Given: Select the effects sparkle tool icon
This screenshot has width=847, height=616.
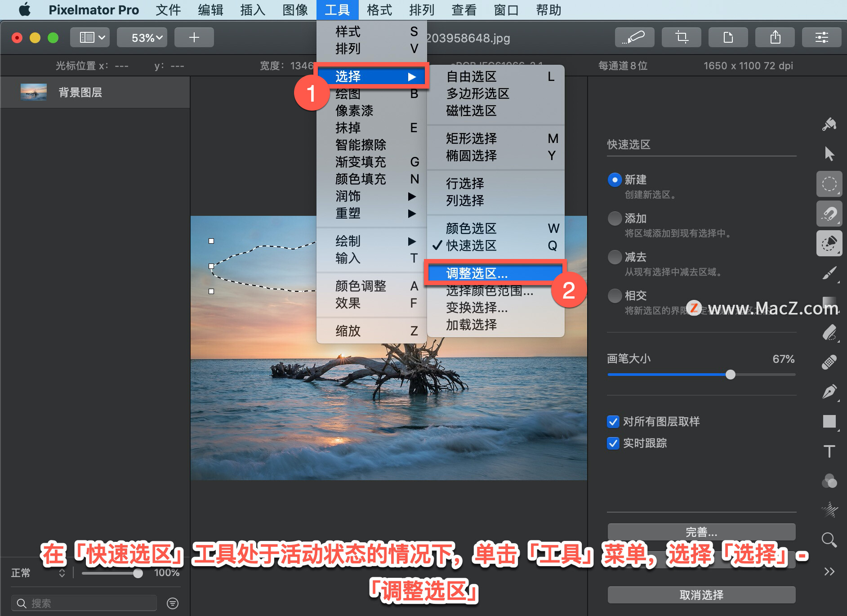Looking at the screenshot, I should 829,510.
